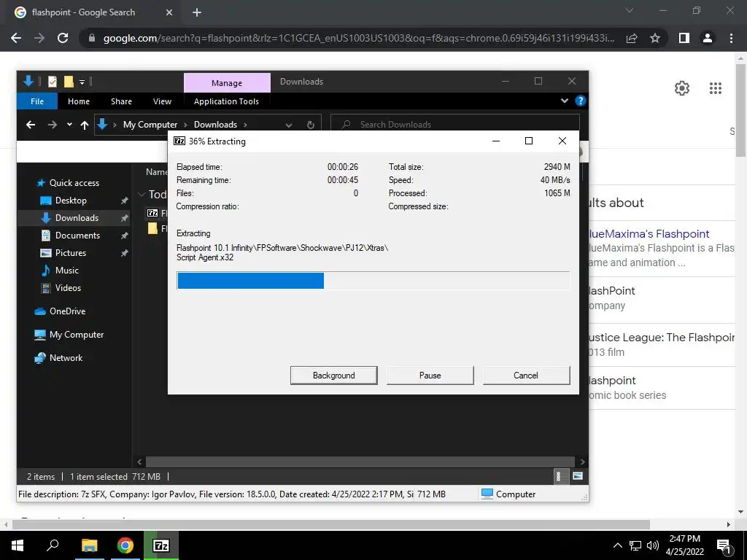Viewport: 747px width, 560px height.
Task: Click Explorer horizontal scrollbar
Action: [x=360, y=462]
